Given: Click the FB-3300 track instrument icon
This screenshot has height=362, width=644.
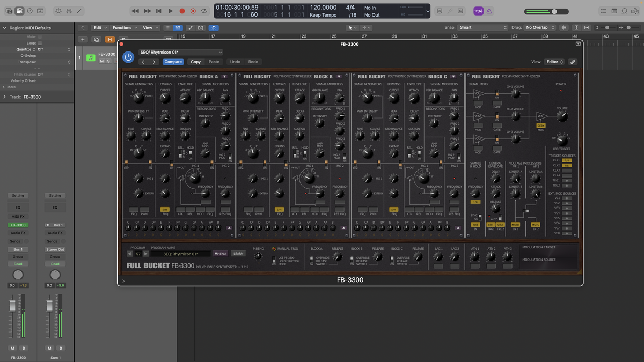Looking at the screenshot, I should [91, 57].
